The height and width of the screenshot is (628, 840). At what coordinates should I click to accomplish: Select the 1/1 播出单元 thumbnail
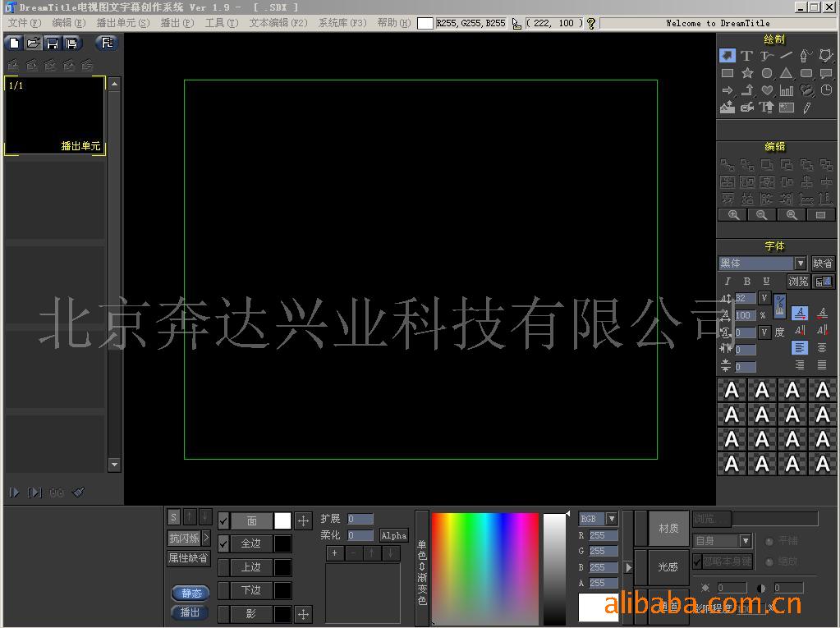(x=55, y=116)
